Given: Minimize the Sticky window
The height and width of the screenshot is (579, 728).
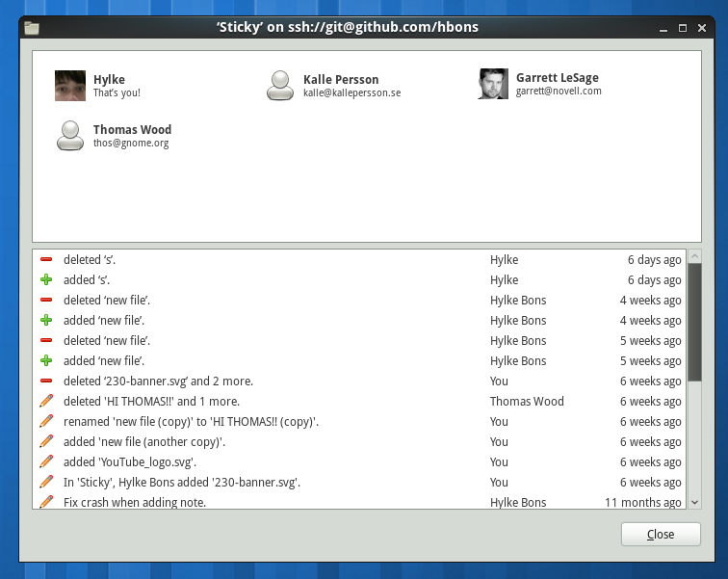Looking at the screenshot, I should 663,28.
